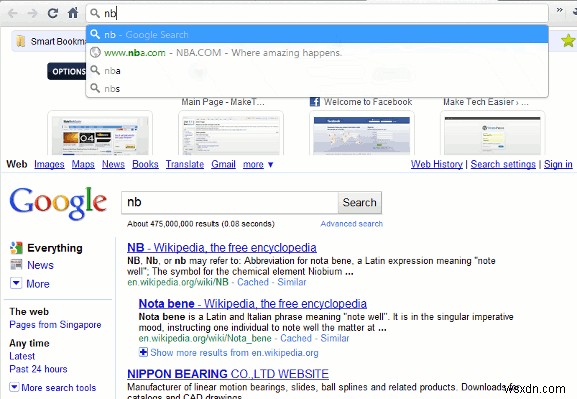Click the magnifier icon in address bar
This screenshot has width=577, height=399.
95,13
